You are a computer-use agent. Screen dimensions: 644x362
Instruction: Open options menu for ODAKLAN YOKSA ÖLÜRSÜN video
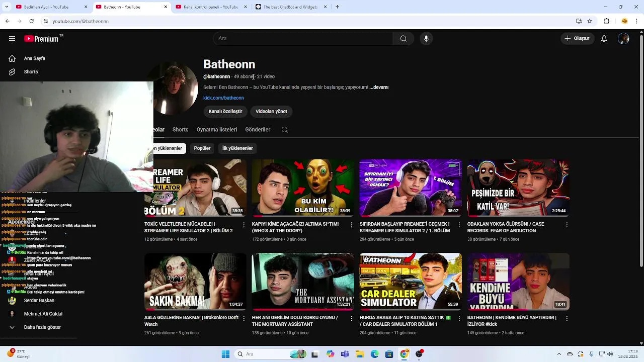(567, 225)
